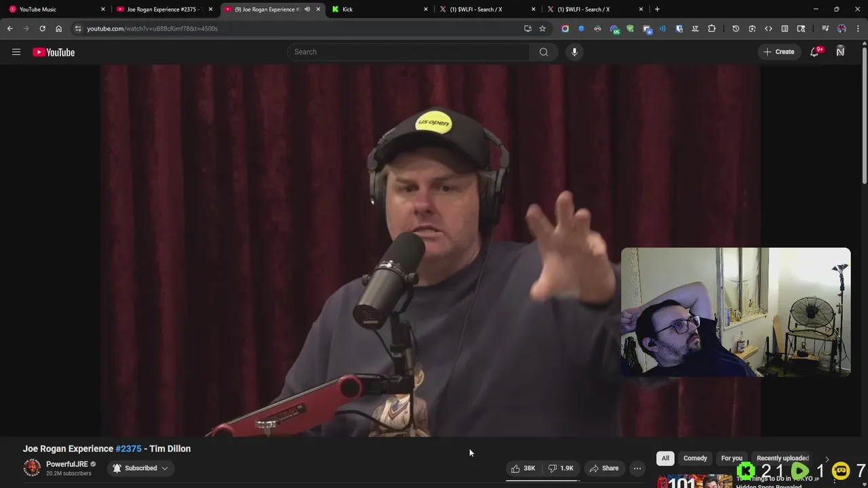Image resolution: width=868 pixels, height=488 pixels.
Task: Open YouTube notifications bell
Action: (x=814, y=52)
